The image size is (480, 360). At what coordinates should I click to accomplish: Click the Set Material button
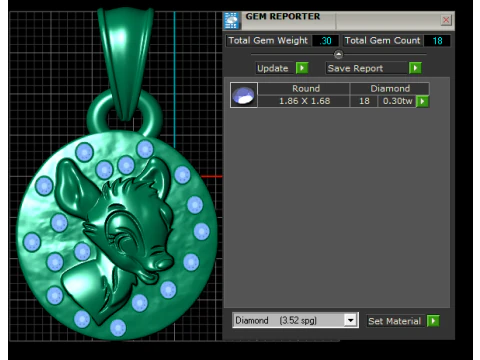click(x=395, y=321)
